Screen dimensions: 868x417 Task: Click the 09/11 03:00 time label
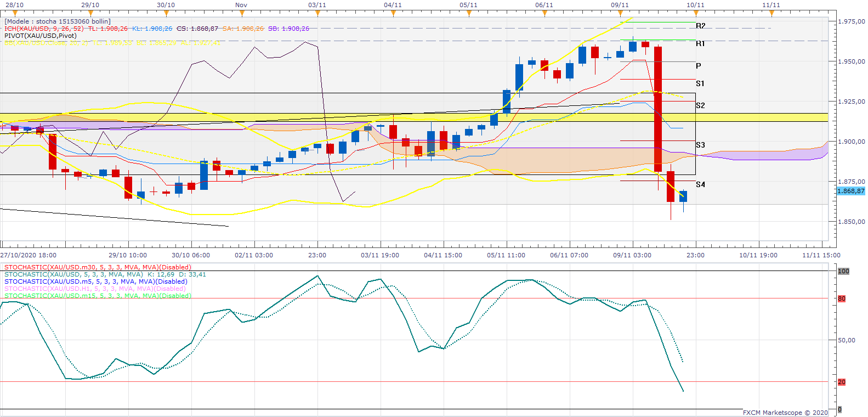coord(632,255)
